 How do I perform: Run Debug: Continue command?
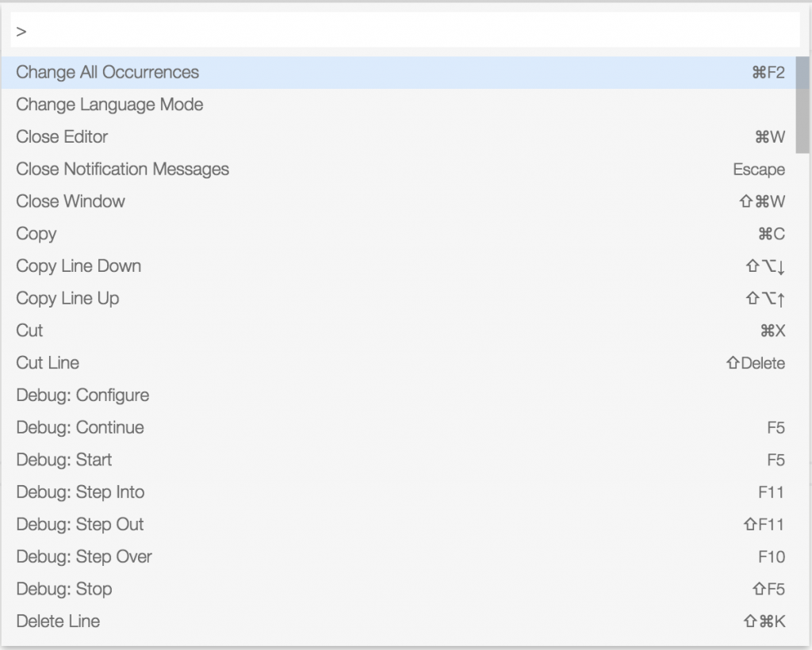tap(80, 428)
